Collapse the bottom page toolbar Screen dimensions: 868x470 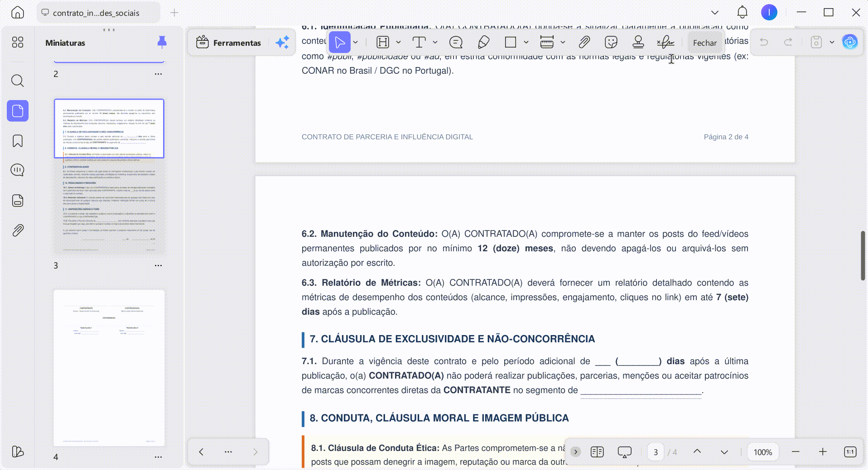pos(575,452)
